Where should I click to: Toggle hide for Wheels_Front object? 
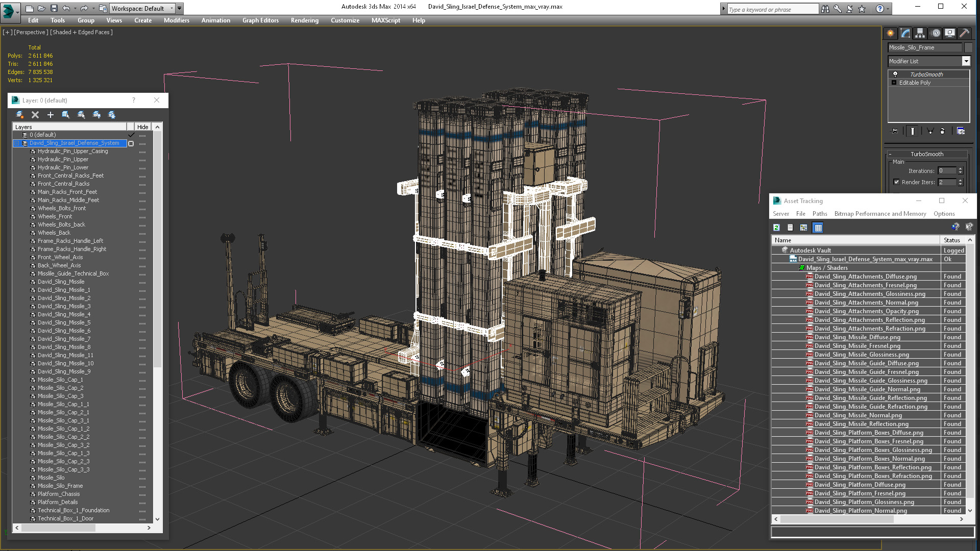coord(142,217)
